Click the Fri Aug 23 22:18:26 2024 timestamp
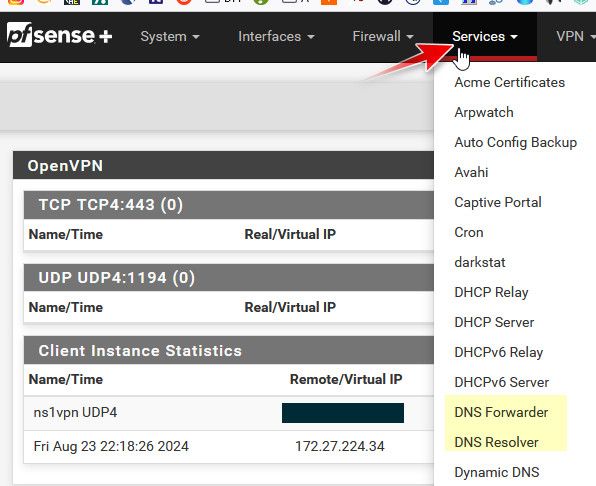This screenshot has width=596, height=486. (111, 446)
